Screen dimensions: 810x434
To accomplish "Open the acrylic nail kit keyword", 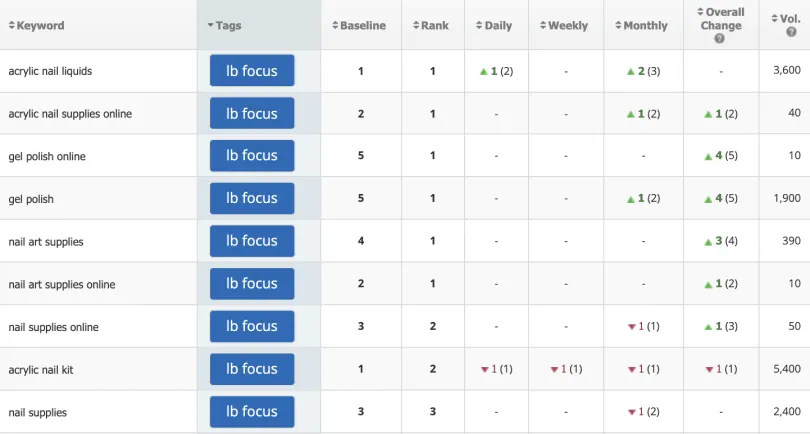I will click(x=41, y=370).
